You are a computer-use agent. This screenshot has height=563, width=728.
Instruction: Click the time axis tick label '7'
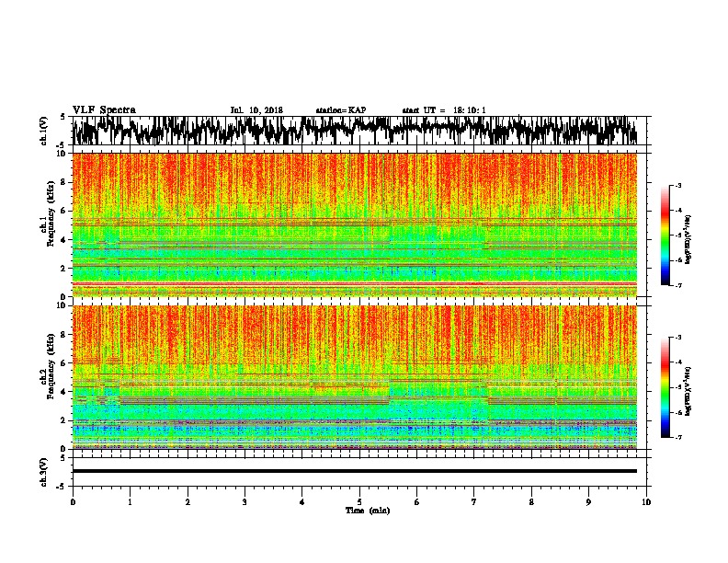[474, 502]
